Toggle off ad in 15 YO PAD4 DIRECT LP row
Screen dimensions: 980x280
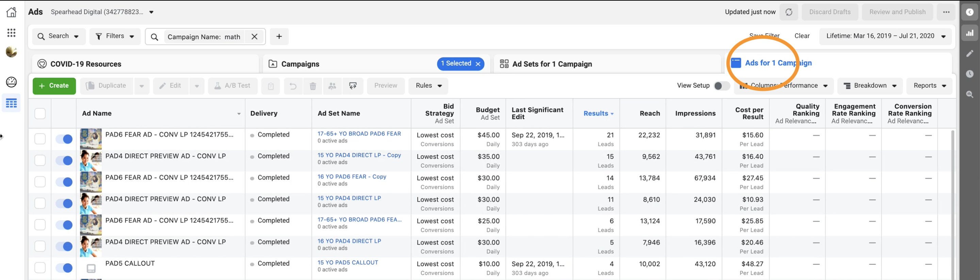pyautogui.click(x=64, y=203)
